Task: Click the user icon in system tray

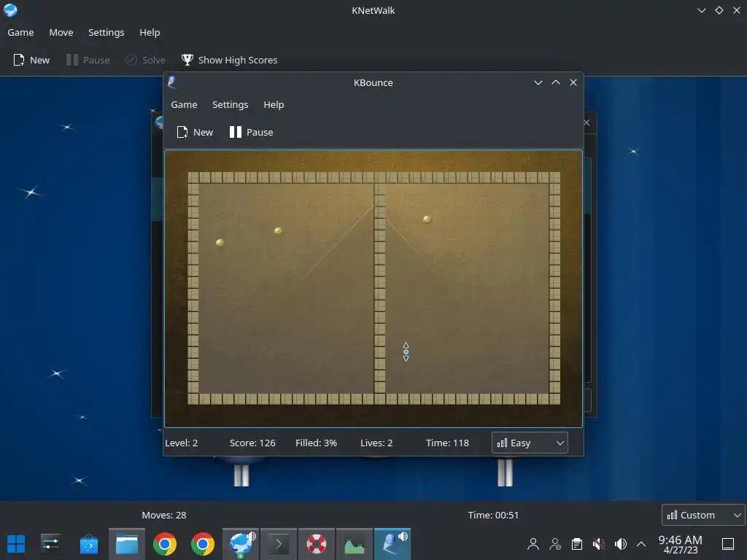Action: click(533, 544)
